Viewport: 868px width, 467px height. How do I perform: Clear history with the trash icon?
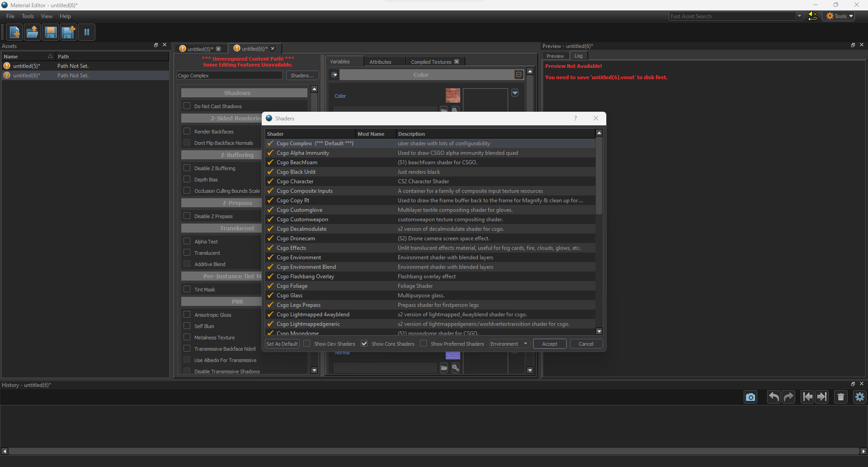point(841,397)
